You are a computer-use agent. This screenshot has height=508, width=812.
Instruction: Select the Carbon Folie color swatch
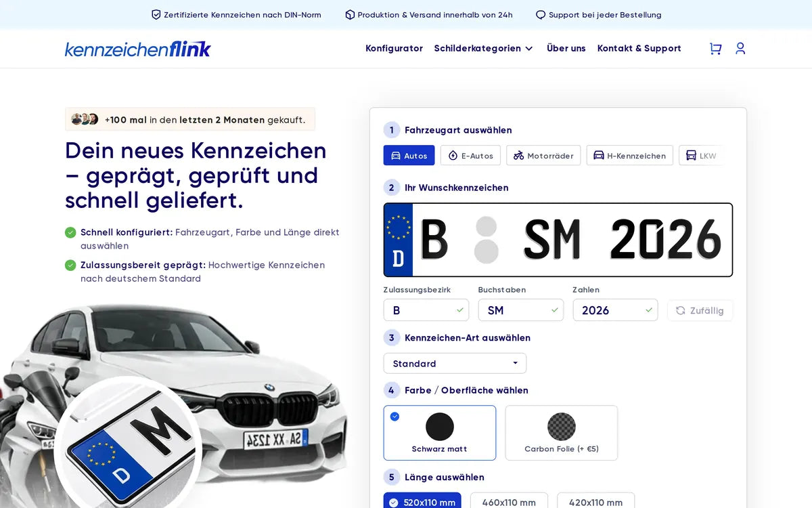[x=562, y=433]
